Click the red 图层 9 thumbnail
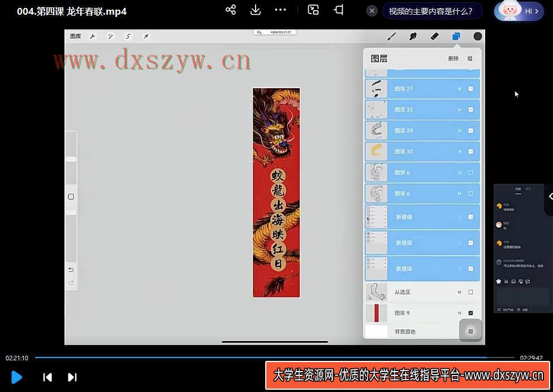 coord(376,313)
